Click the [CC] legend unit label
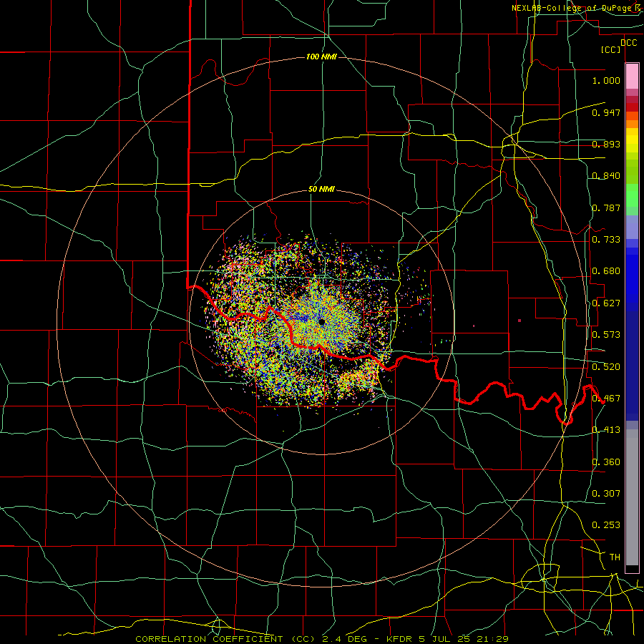Viewport: 644px width, 644px height. [611, 49]
